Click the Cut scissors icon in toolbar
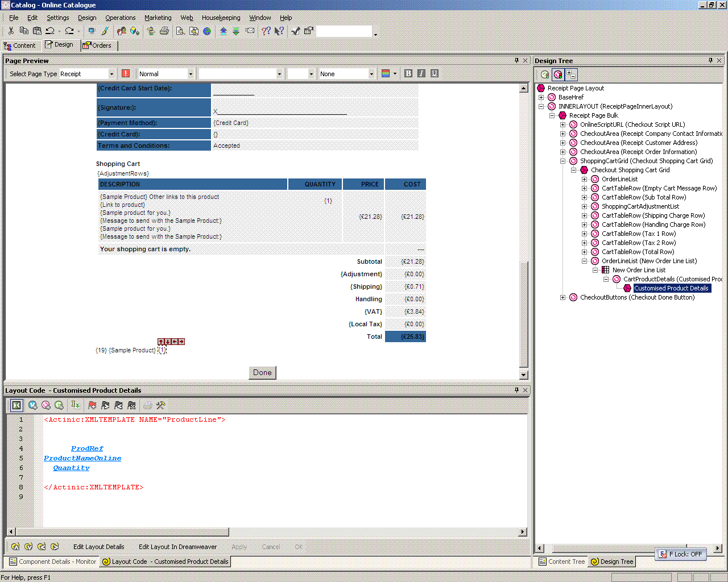The width and height of the screenshot is (728, 582). tap(11, 31)
